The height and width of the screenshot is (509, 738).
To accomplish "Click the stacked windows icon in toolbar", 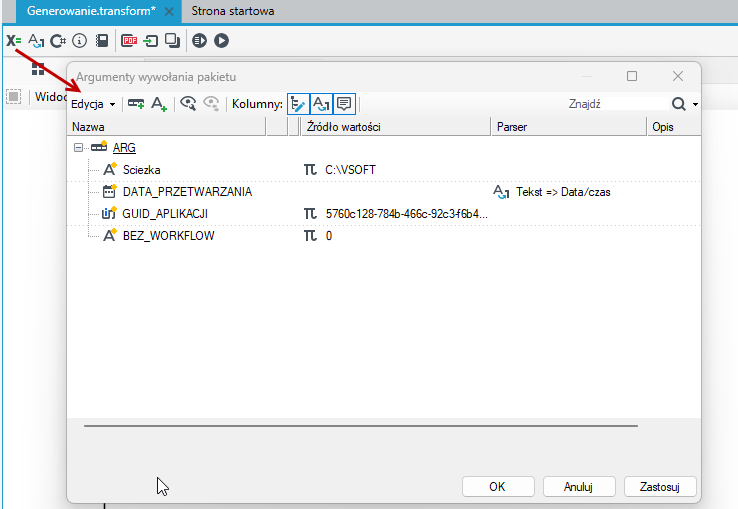I will [x=172, y=41].
